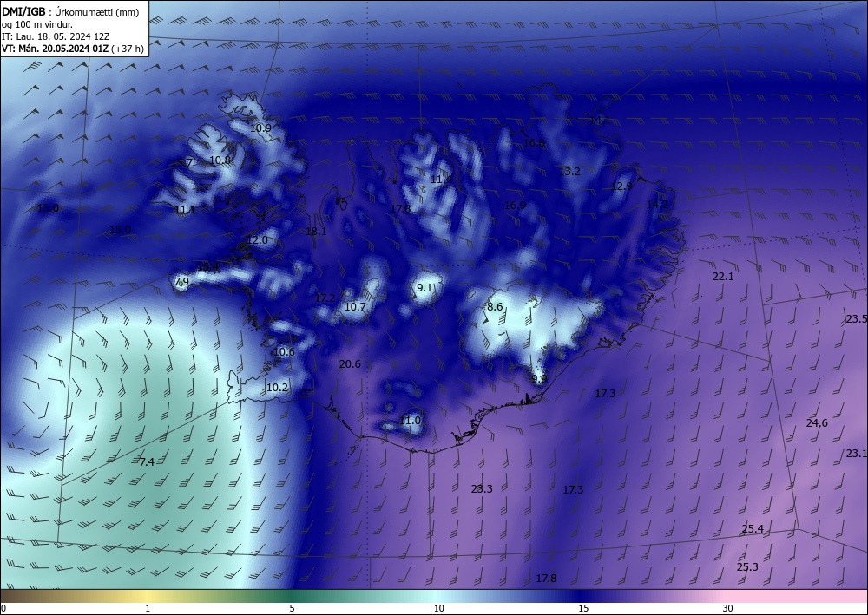The height and width of the screenshot is (615, 868).
Task: Click the map value 15.4
Action: point(208,267)
